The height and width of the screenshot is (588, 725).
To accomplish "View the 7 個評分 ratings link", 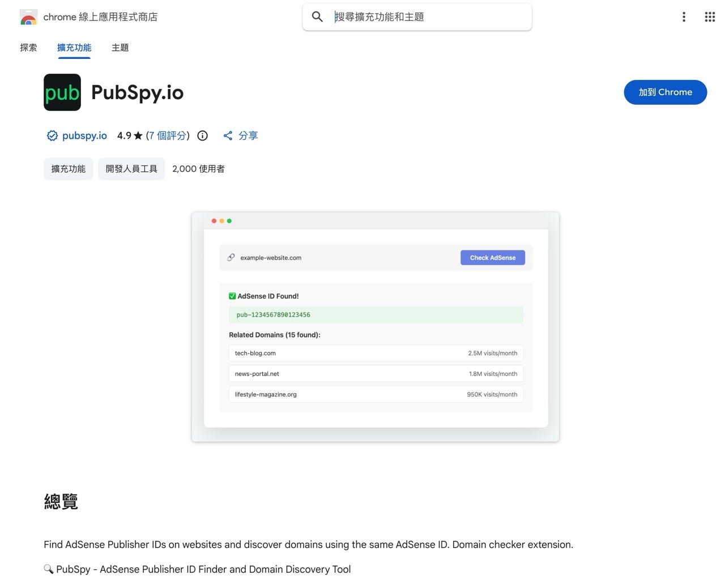I will (168, 135).
